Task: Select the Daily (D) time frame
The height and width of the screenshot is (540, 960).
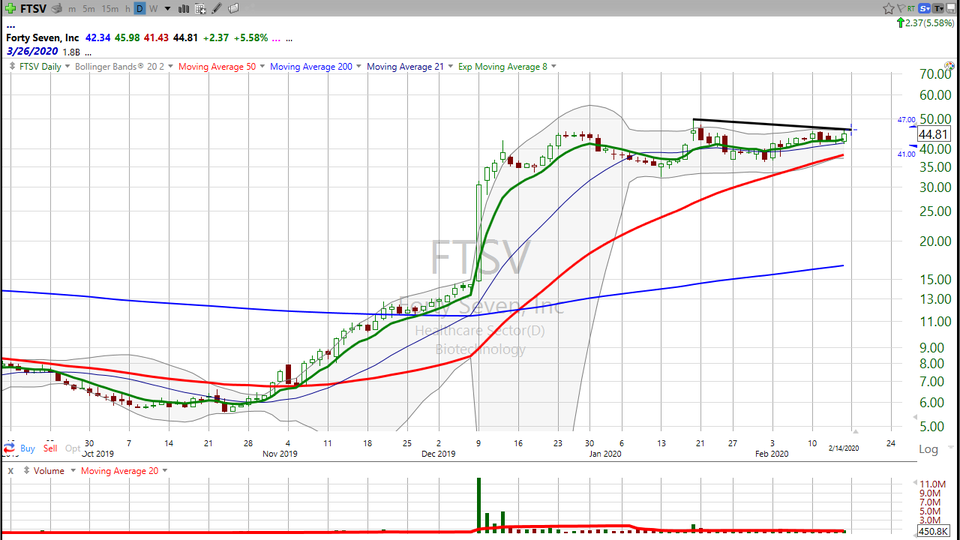Action: tap(140, 9)
